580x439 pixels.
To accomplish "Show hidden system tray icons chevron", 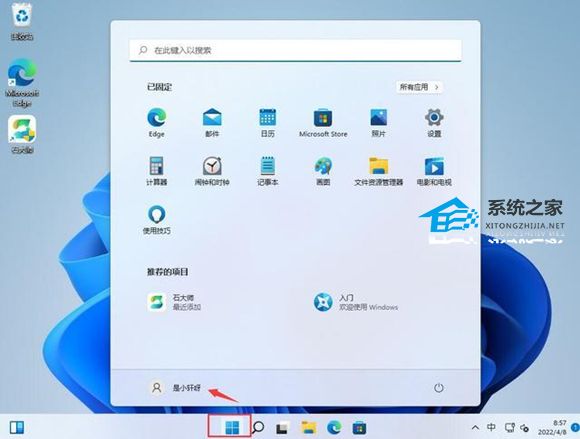I will (475, 428).
